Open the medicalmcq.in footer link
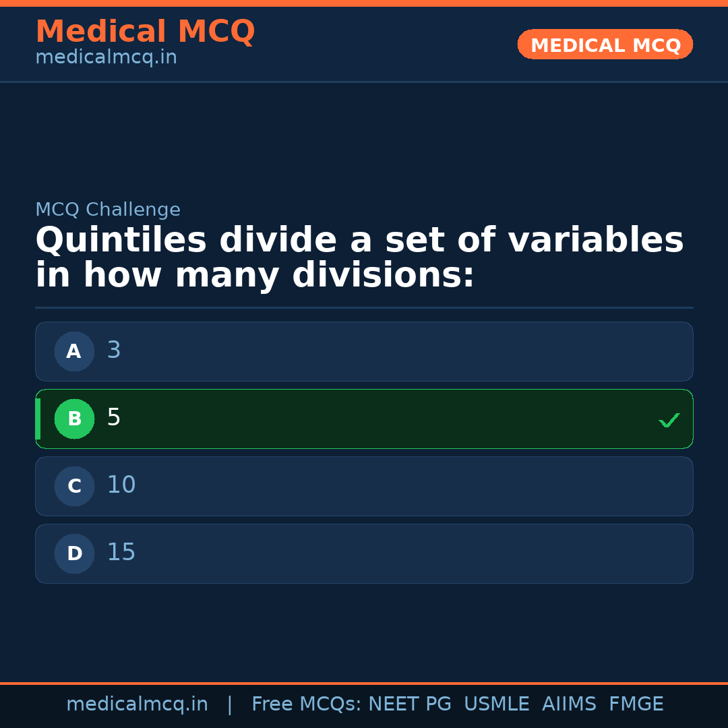The image size is (728, 728). (137, 704)
